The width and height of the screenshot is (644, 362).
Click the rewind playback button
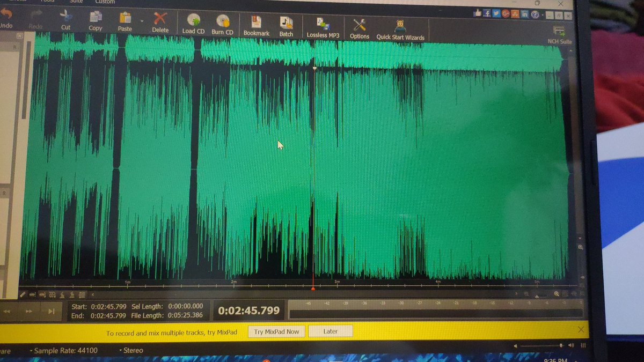pyautogui.click(x=6, y=311)
